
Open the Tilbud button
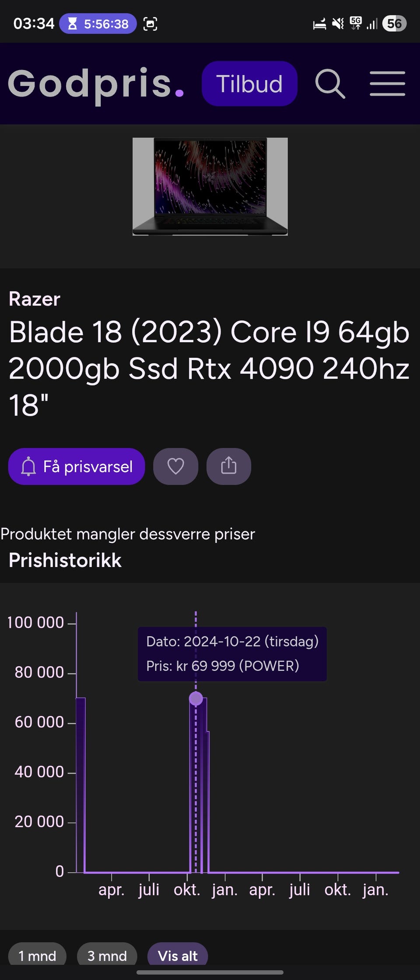click(249, 84)
